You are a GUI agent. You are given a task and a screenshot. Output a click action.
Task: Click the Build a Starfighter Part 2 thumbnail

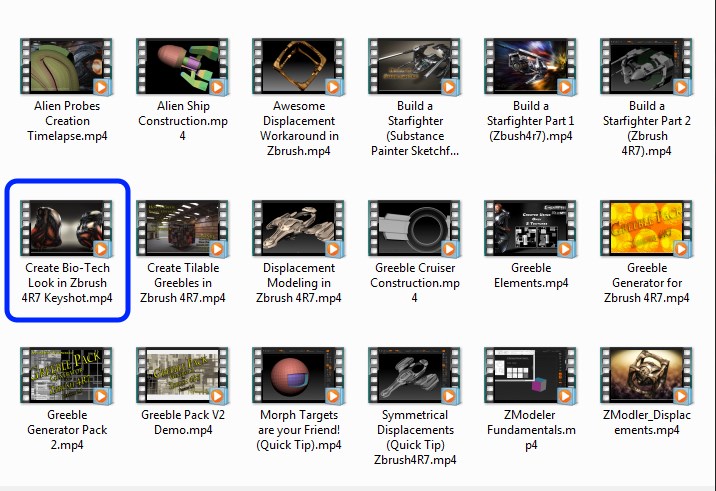tap(647, 67)
